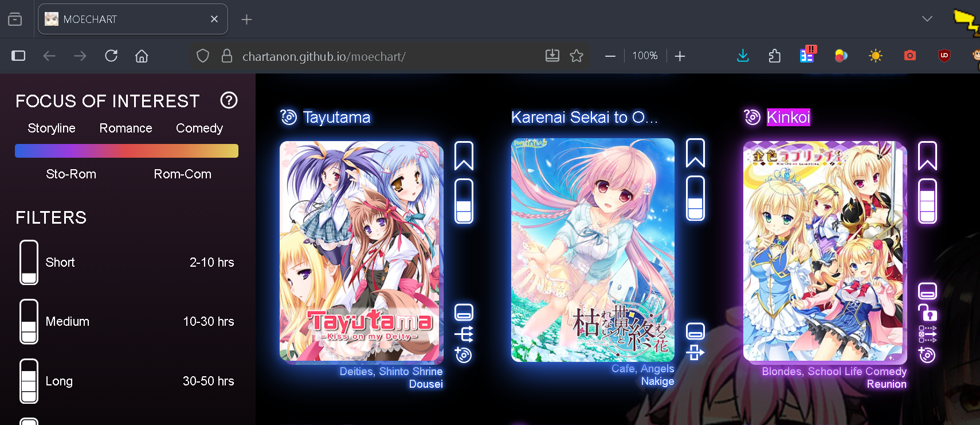Go to the browser home page
This screenshot has height=425, width=980.
click(142, 56)
